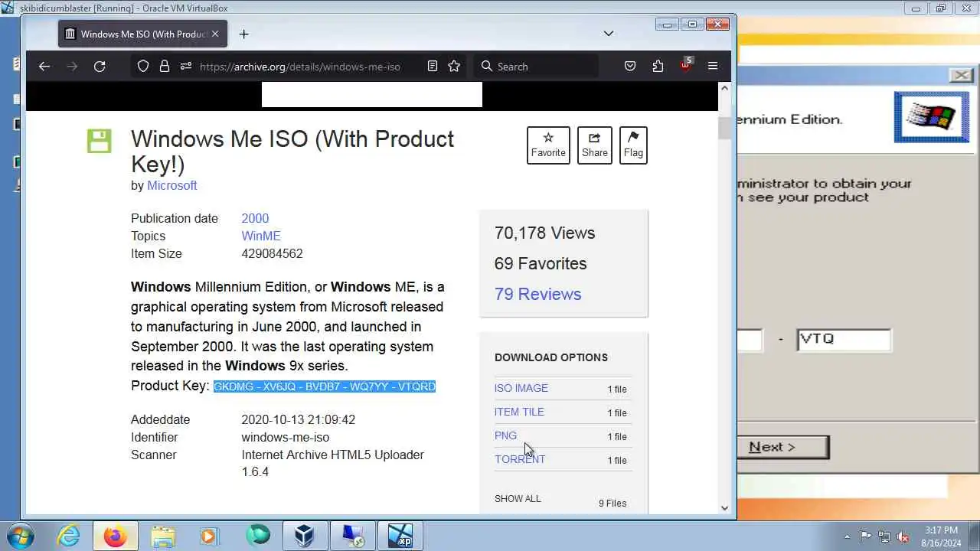
Task: Click the item size value 429084562
Action: (x=272, y=253)
